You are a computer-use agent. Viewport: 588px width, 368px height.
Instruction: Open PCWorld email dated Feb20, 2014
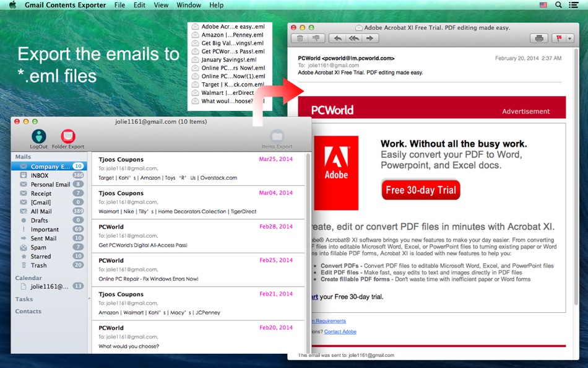[x=199, y=337]
